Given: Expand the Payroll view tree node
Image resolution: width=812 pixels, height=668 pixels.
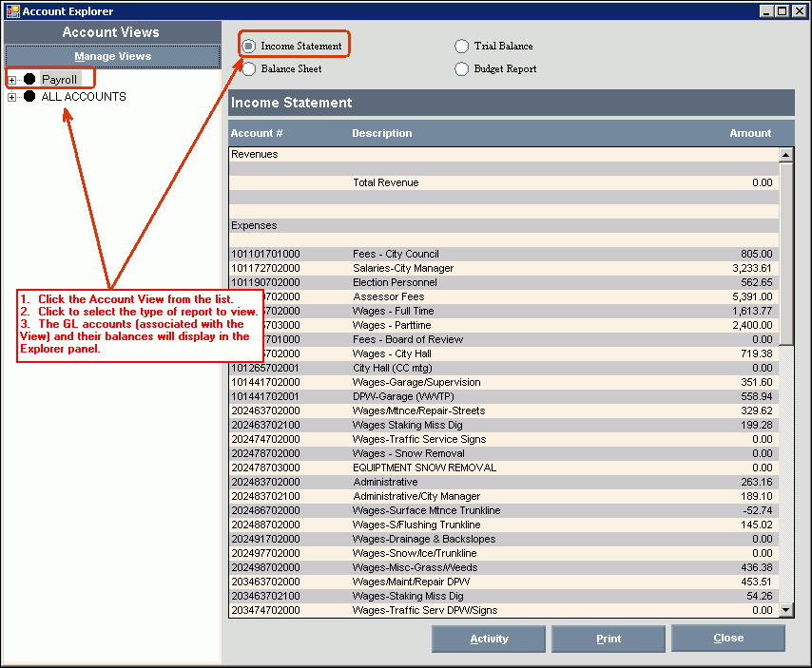Looking at the screenshot, I should tap(12, 80).
